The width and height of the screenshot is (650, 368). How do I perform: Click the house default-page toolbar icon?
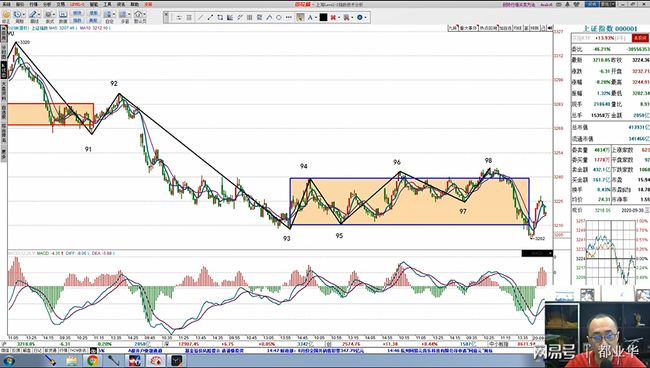coord(138,15)
